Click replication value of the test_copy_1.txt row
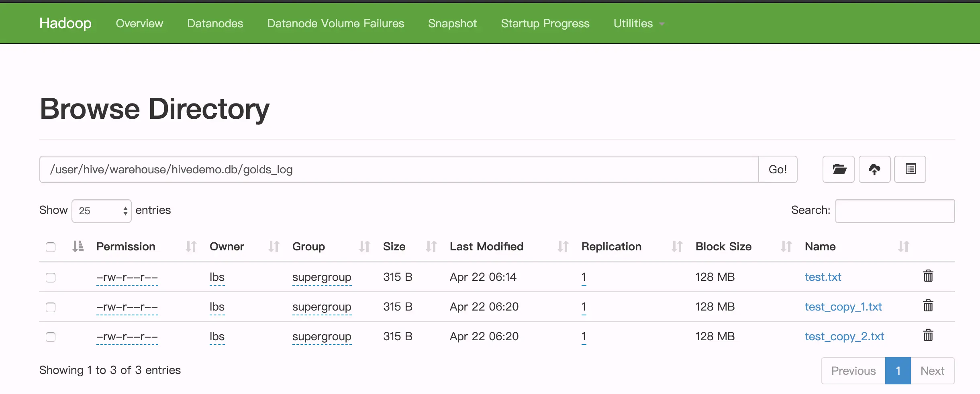980x394 pixels. pyautogui.click(x=584, y=307)
